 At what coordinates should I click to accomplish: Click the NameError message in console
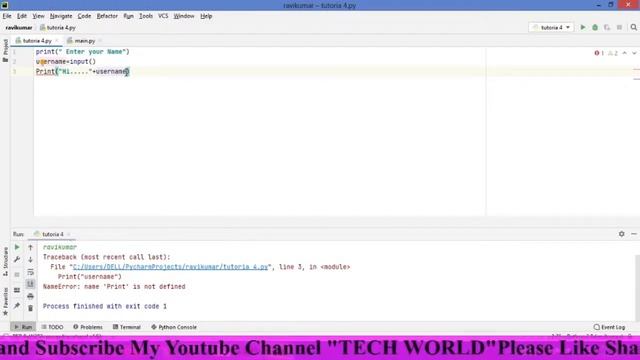[x=114, y=287]
